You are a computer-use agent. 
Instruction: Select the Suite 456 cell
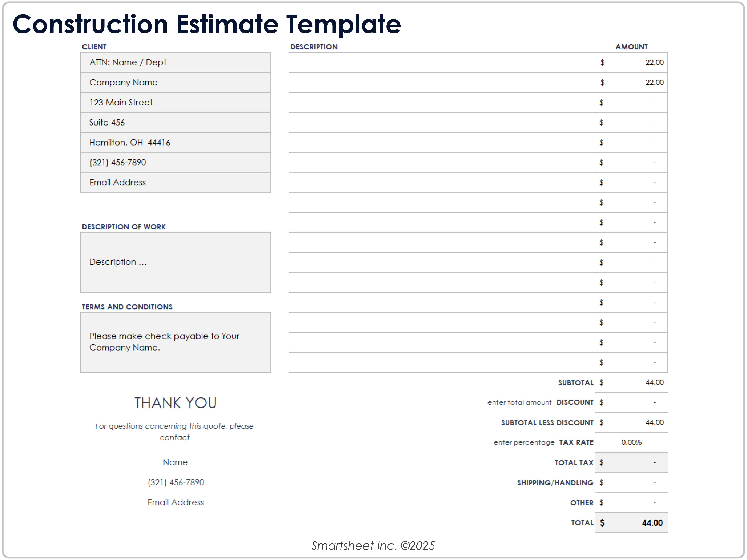(175, 122)
